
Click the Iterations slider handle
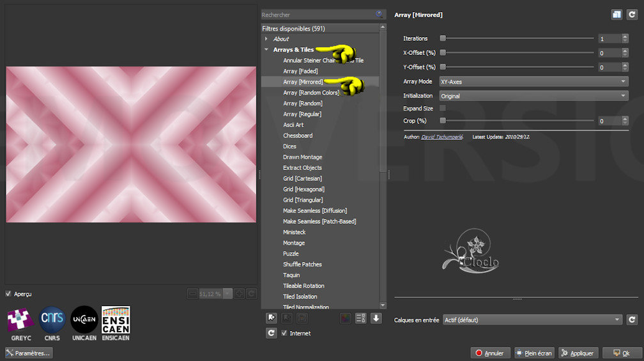coord(443,38)
